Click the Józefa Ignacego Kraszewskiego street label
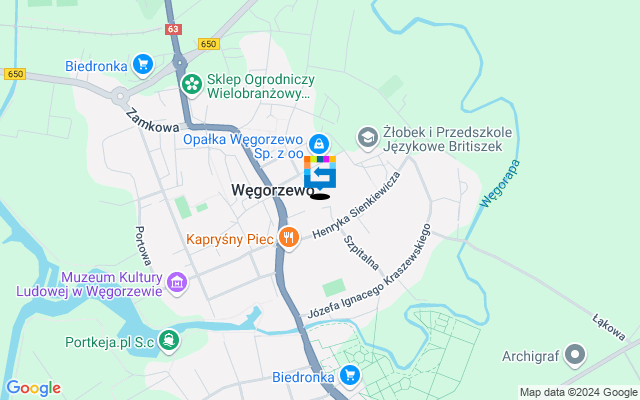This screenshot has height=400, width=640. (x=369, y=271)
